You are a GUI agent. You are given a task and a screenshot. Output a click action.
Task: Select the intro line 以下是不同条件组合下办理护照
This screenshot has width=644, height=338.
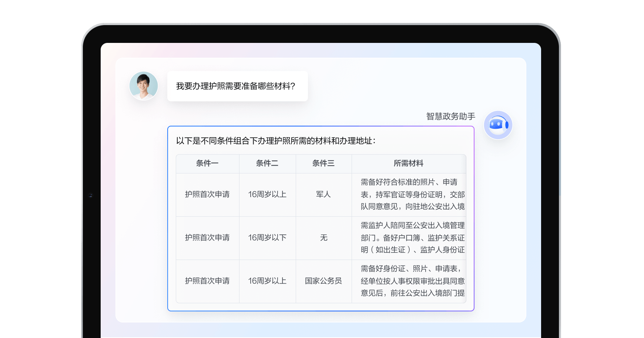click(276, 141)
